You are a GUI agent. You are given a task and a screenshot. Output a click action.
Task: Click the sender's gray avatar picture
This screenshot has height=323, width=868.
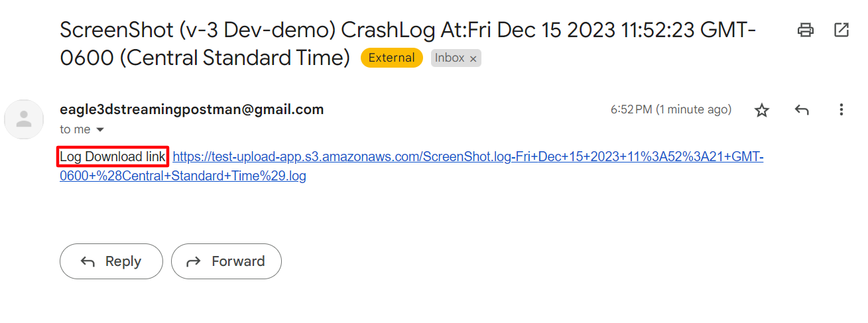pos(24,119)
